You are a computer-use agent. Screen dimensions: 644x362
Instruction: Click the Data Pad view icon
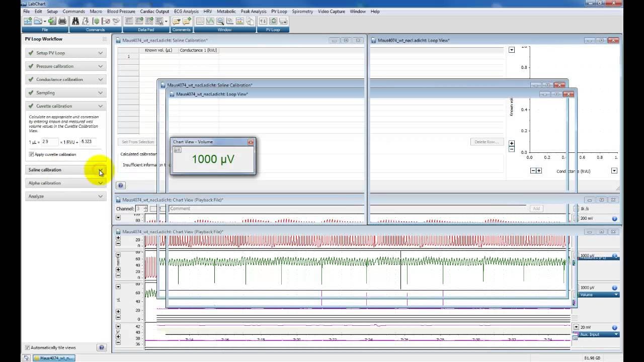pos(129,21)
